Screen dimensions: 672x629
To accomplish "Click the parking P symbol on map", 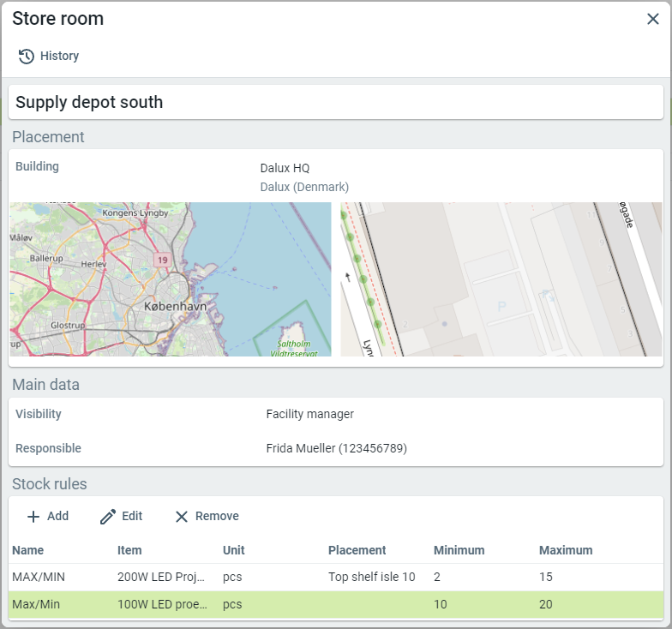I will [x=502, y=307].
